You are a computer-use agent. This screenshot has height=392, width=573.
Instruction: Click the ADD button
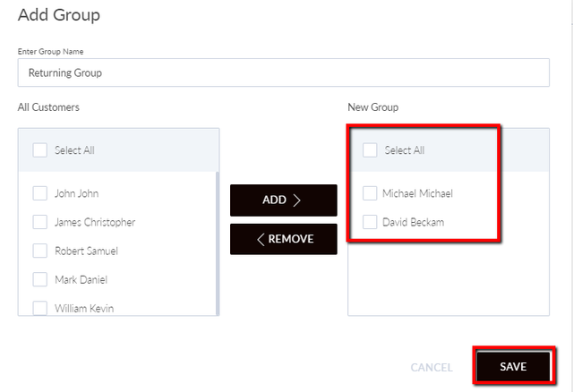click(284, 200)
